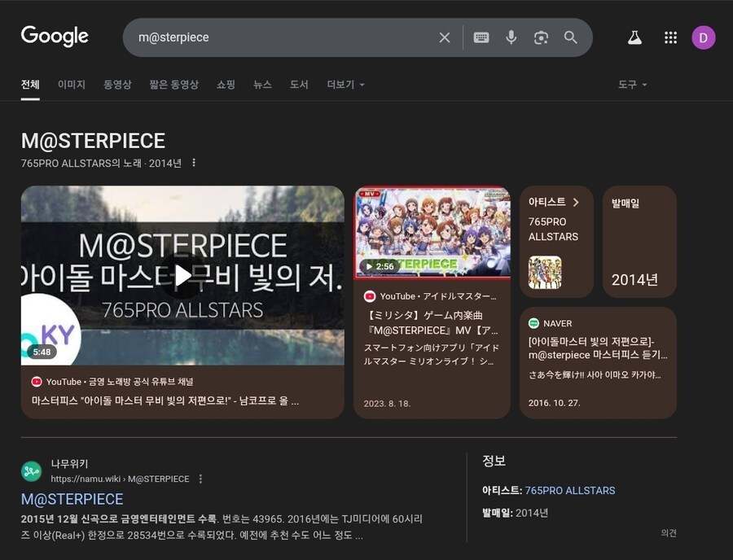The image size is (733, 560).
Task: Open the 765PRO ALLSTARS artist thumbnail
Action: pos(545,273)
